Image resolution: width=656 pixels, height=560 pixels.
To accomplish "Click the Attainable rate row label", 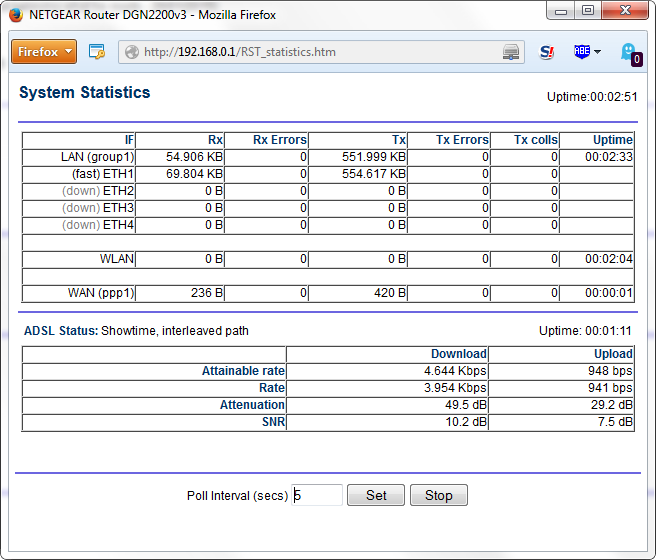I will pyautogui.click(x=243, y=371).
